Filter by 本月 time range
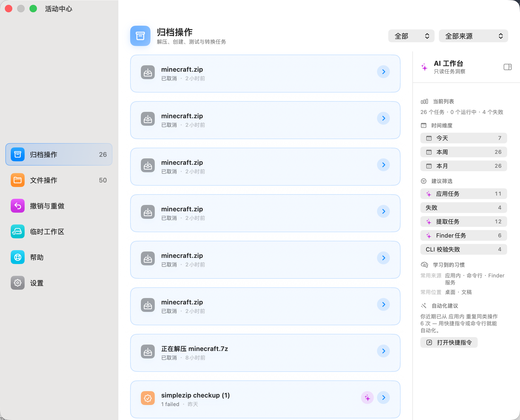The image size is (520, 420). [464, 166]
